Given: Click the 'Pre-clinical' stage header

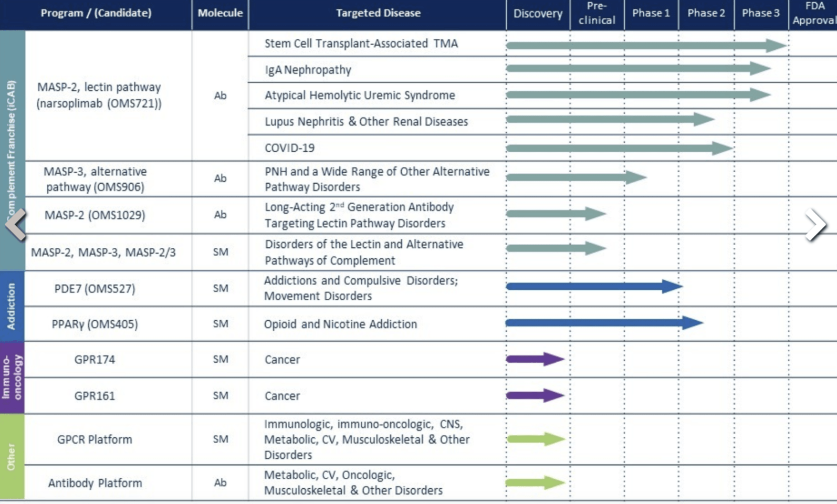Looking at the screenshot, I should (597, 13).
